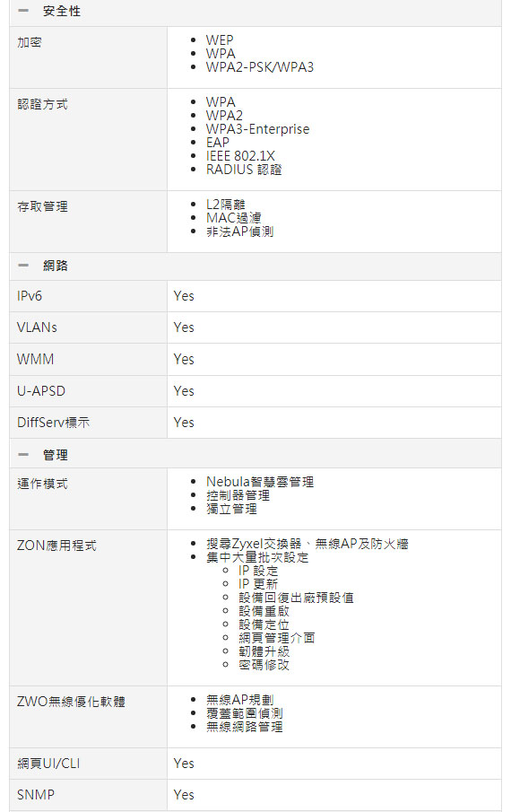The image size is (511, 812).
Task: Click the SNMP row label
Action: tap(36, 795)
